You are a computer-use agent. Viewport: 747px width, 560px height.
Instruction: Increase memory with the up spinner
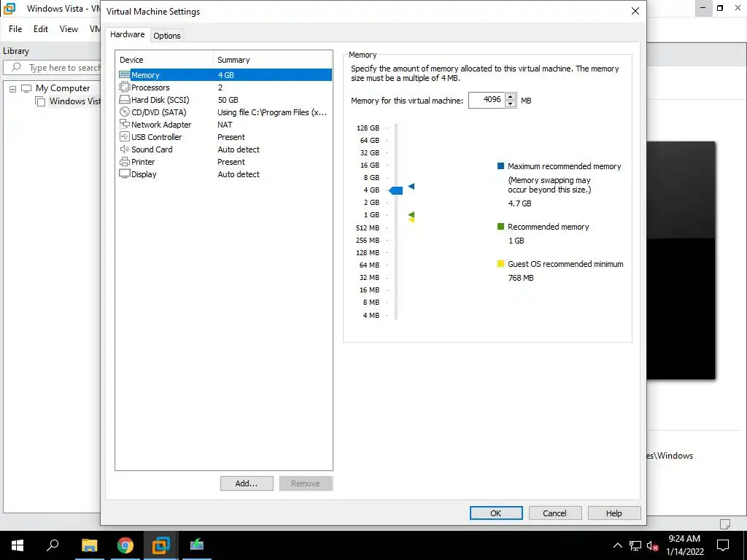point(510,97)
